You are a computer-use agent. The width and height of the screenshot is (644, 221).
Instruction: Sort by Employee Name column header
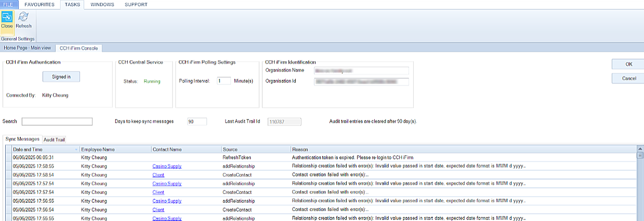[x=115, y=149]
